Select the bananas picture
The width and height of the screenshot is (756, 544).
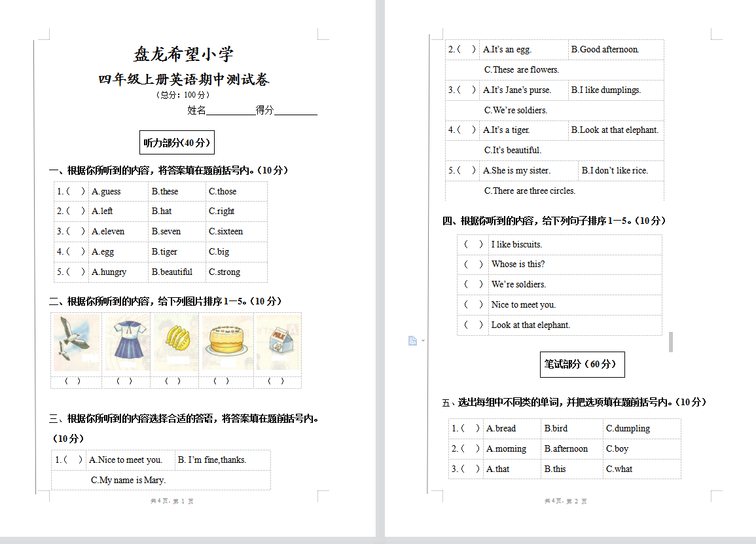(x=175, y=342)
